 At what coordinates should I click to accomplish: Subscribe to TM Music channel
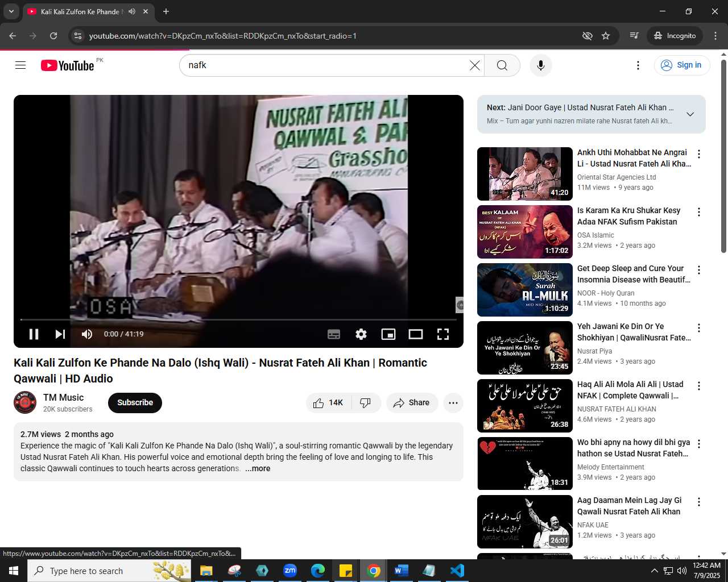135,403
